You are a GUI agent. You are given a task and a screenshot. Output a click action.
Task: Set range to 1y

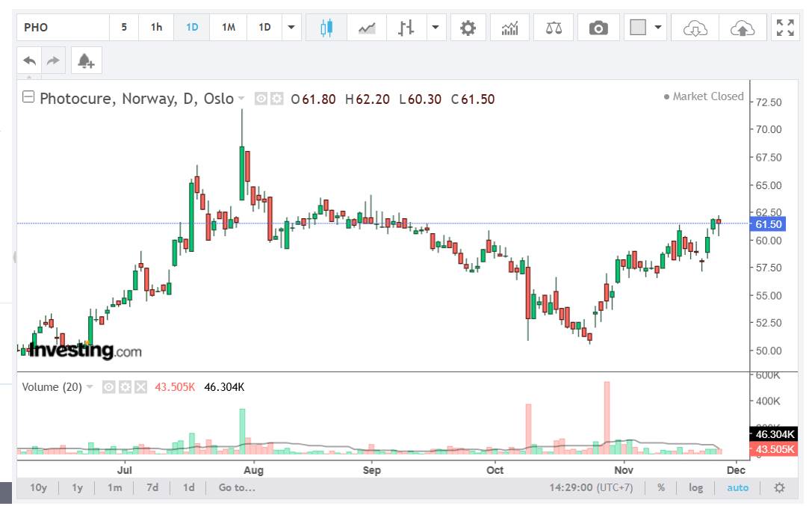pos(77,487)
